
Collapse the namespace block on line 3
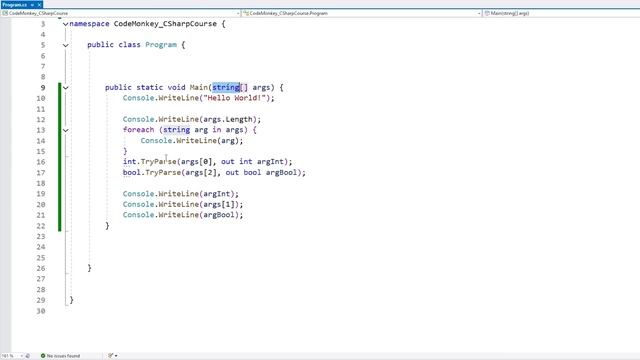[x=65, y=24]
